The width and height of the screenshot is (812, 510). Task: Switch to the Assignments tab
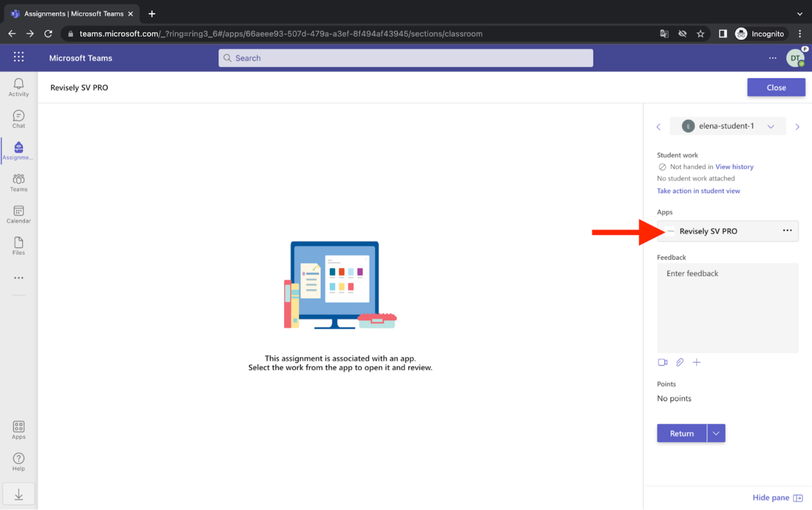click(x=18, y=150)
